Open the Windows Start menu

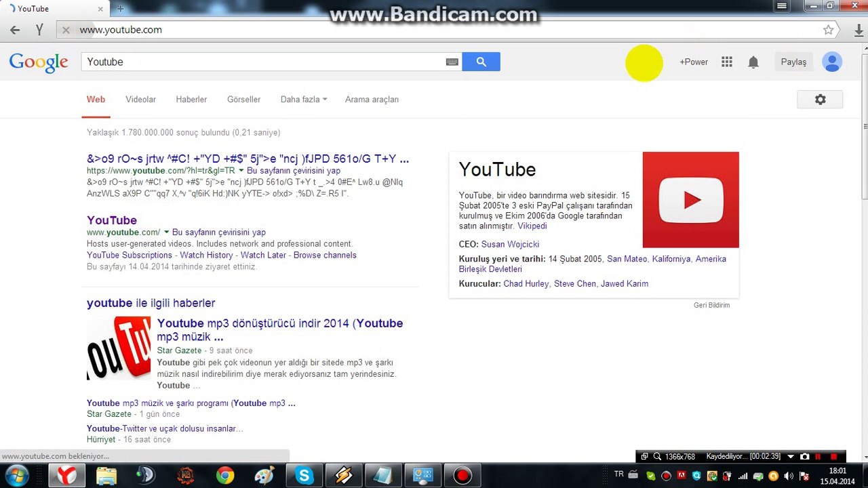16,475
